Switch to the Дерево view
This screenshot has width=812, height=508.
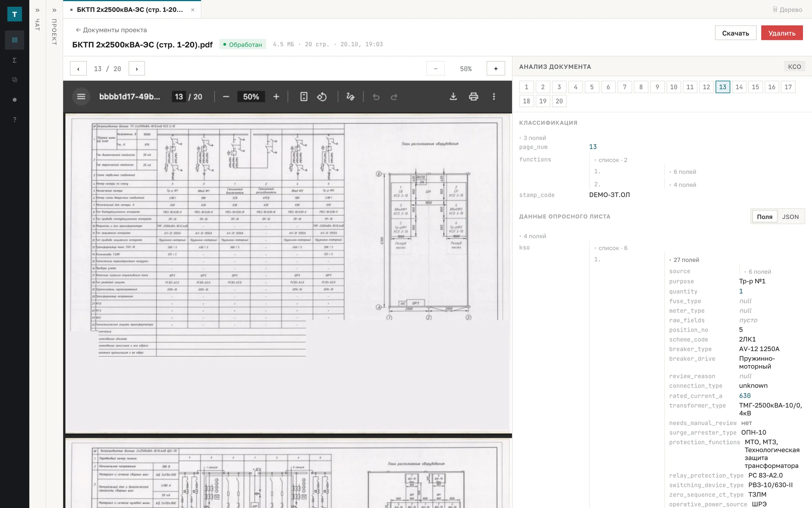[787, 10]
